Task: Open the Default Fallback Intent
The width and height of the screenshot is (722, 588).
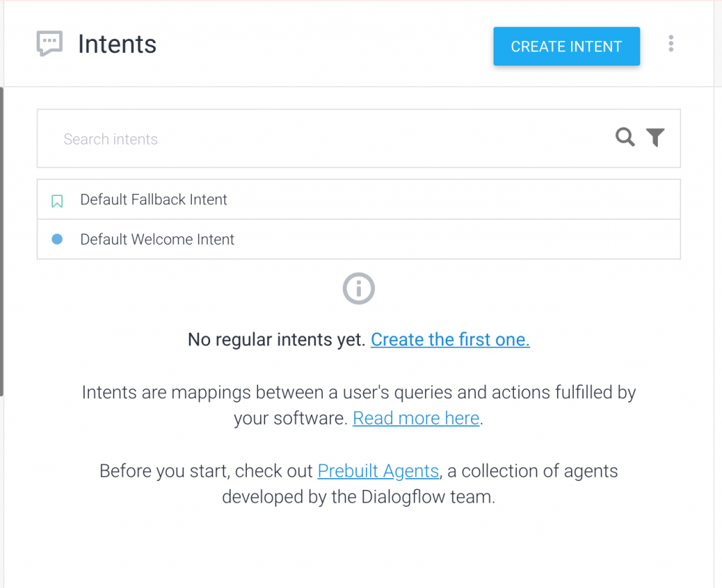Action: (x=154, y=200)
